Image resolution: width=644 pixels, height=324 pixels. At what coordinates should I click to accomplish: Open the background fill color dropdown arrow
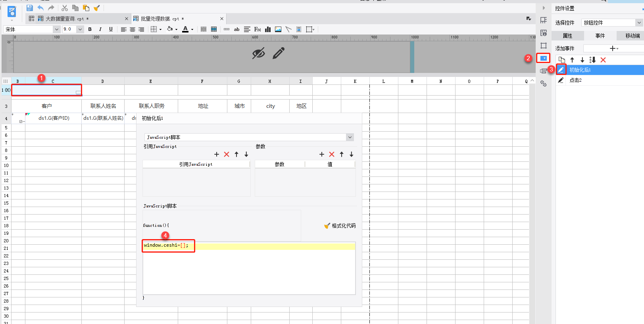point(176,29)
